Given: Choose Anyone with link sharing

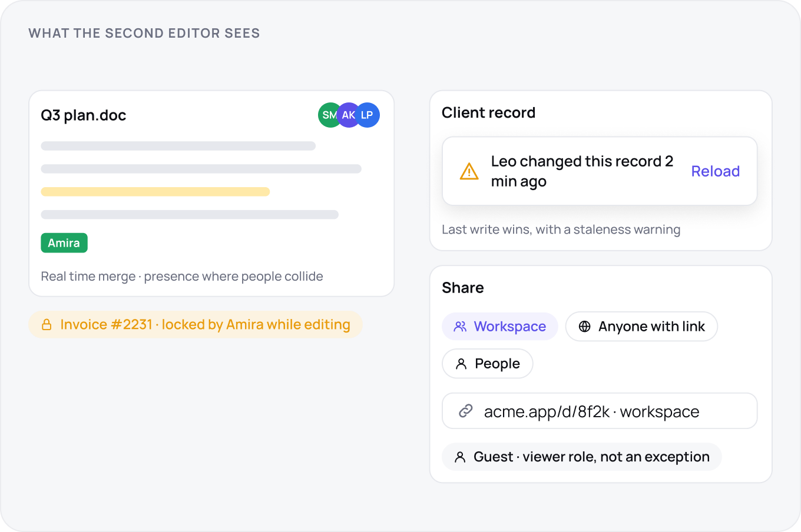Looking at the screenshot, I should (641, 327).
